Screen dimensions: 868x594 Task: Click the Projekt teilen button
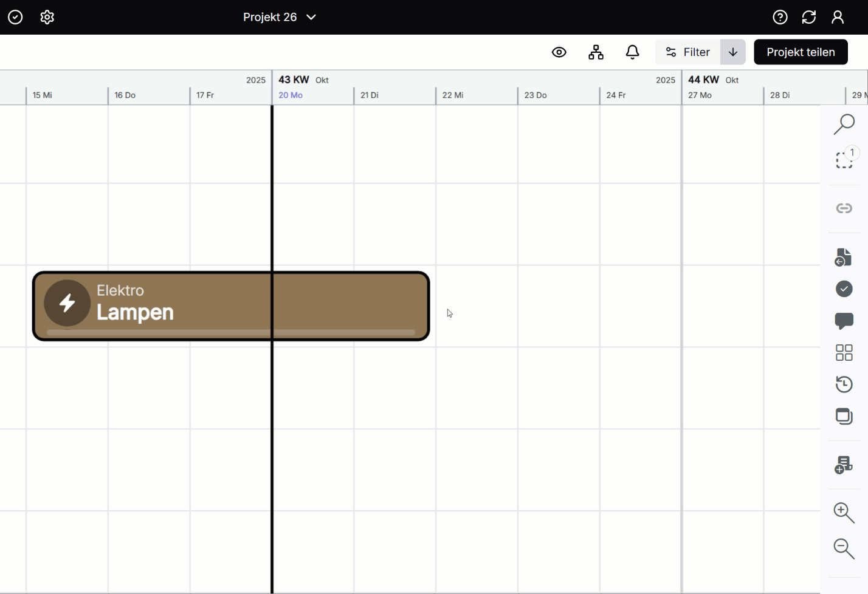click(801, 52)
